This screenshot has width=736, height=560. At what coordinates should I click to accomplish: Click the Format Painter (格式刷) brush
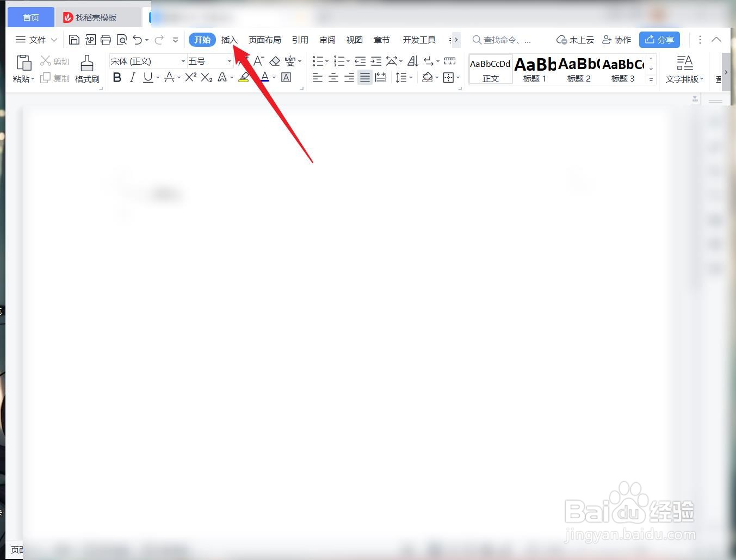click(87, 63)
